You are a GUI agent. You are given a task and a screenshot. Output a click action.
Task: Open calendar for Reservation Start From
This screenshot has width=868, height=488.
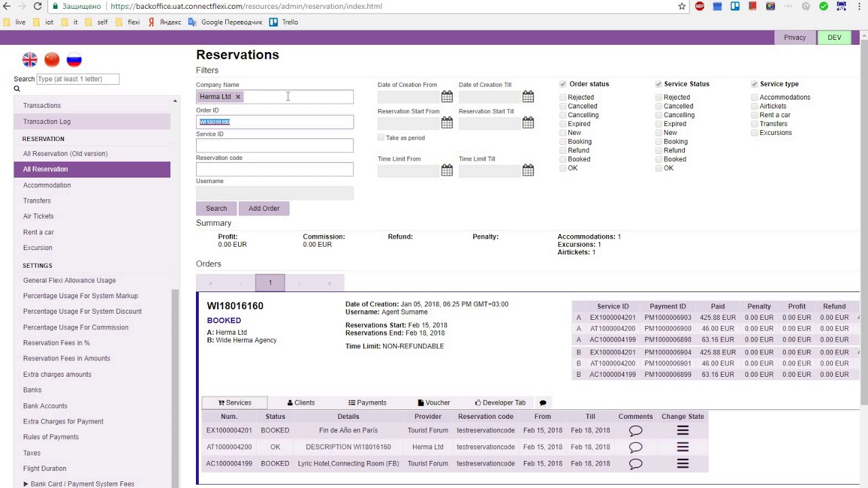[447, 123]
